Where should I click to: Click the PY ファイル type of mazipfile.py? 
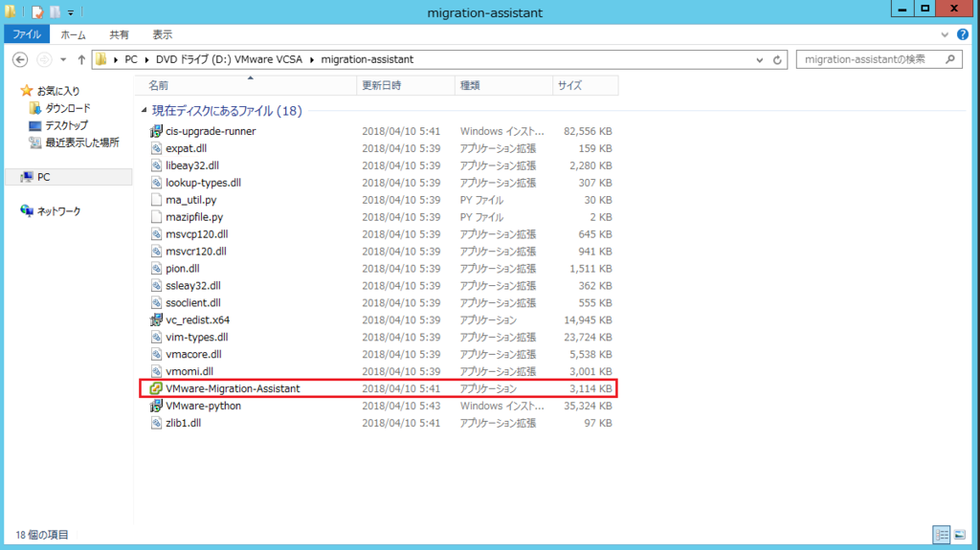(x=481, y=217)
